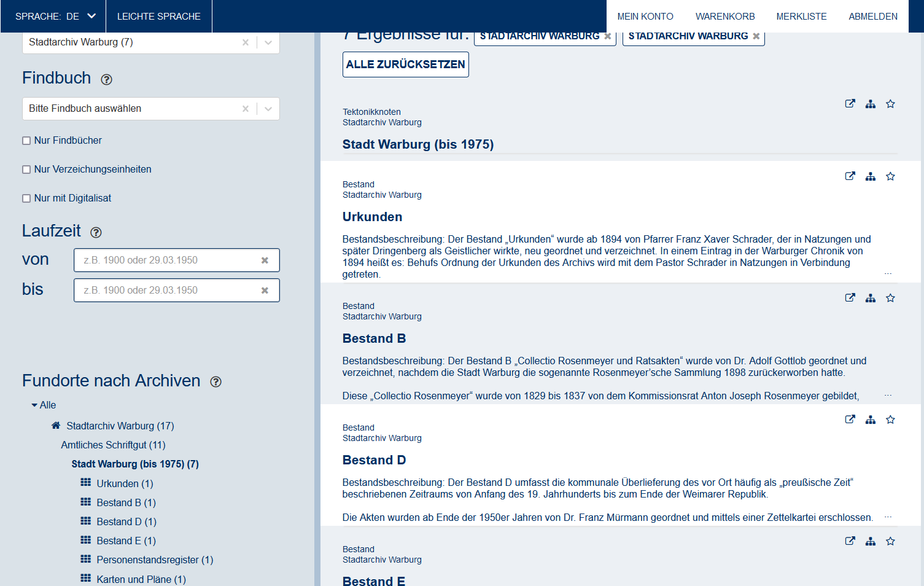Image resolution: width=924 pixels, height=586 pixels.
Task: Select Bestand D (1) in archive tree
Action: tap(126, 522)
